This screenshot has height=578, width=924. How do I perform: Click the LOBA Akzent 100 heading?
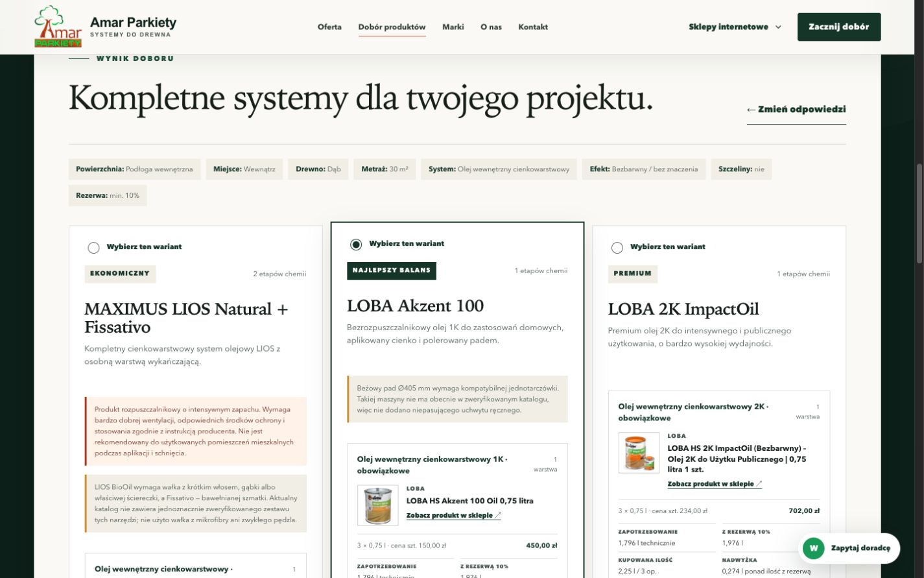click(416, 306)
